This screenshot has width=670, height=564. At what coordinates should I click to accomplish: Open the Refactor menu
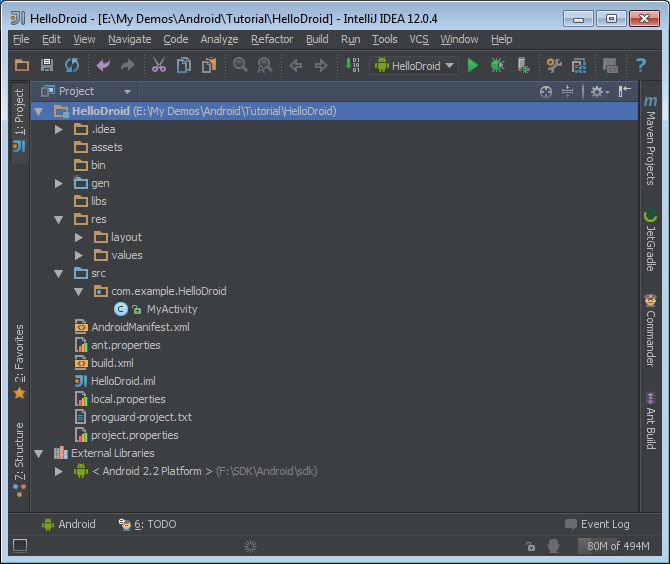click(272, 39)
